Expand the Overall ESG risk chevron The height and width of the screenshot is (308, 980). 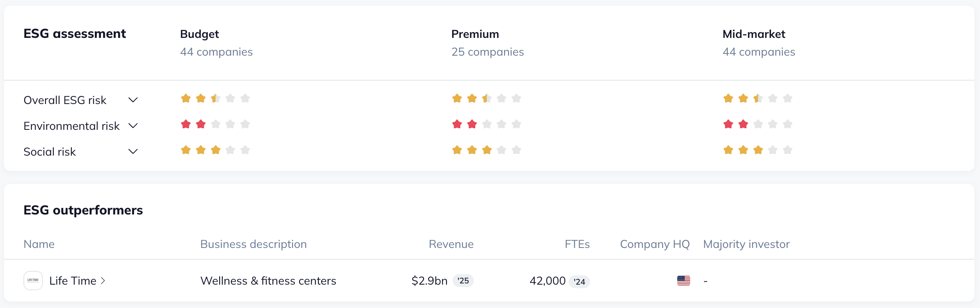[x=133, y=100]
